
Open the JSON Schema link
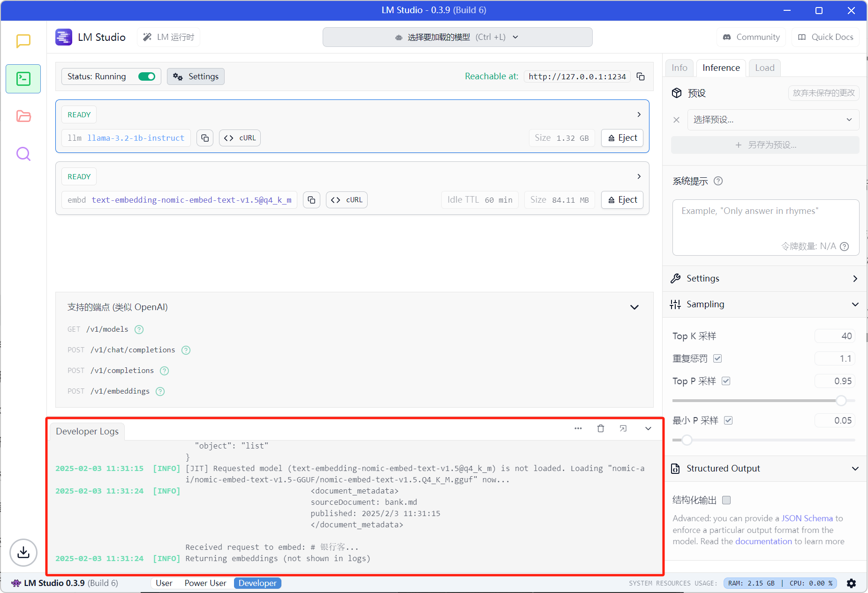pyautogui.click(x=807, y=518)
